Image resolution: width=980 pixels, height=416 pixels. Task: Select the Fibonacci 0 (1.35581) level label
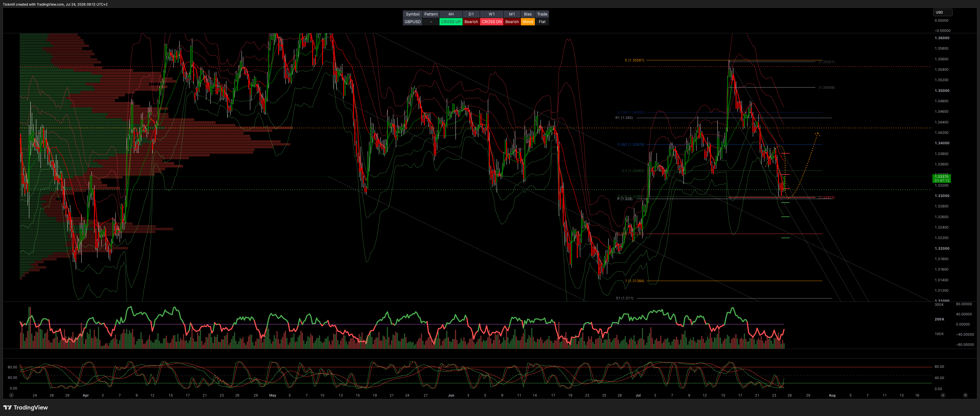click(x=635, y=60)
